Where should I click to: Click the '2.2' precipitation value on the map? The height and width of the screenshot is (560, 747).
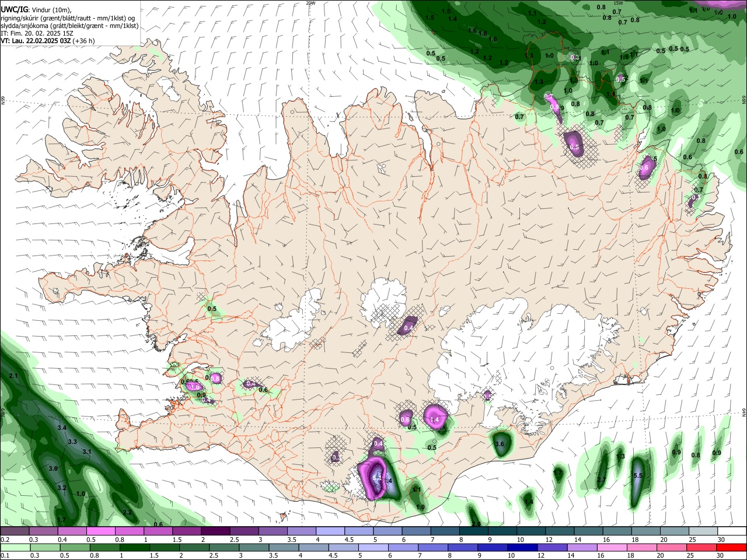tap(127, 512)
